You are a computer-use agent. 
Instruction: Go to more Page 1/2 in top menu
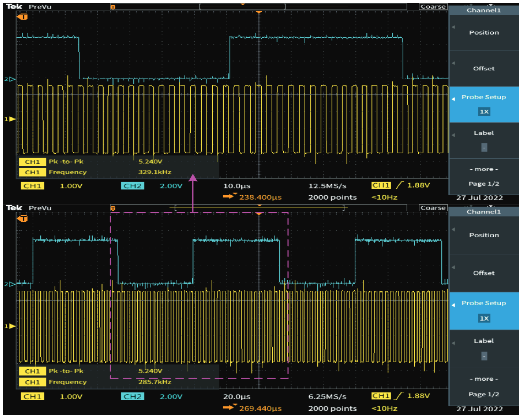[484, 177]
